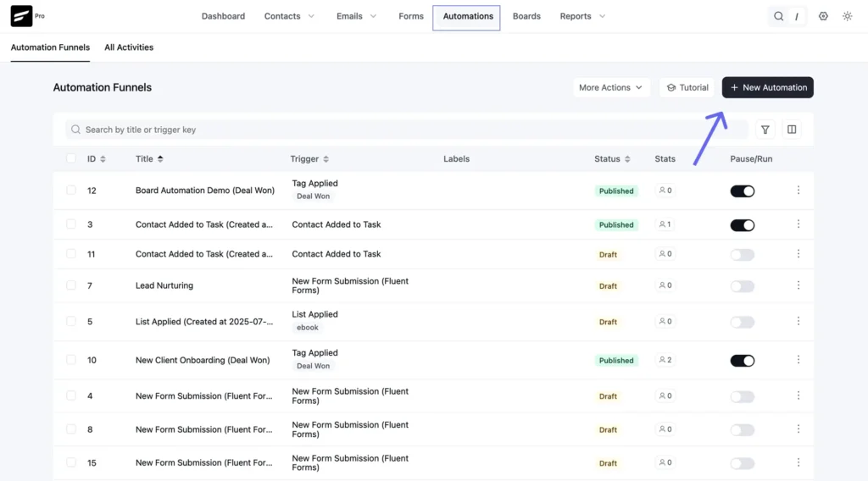Open the List Applied automation title
The image size is (868, 481).
coord(204,321)
